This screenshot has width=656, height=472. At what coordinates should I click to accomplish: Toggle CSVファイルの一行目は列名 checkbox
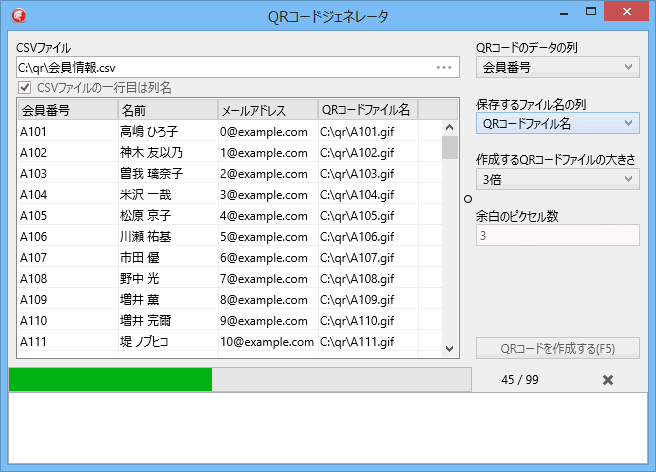point(25,88)
